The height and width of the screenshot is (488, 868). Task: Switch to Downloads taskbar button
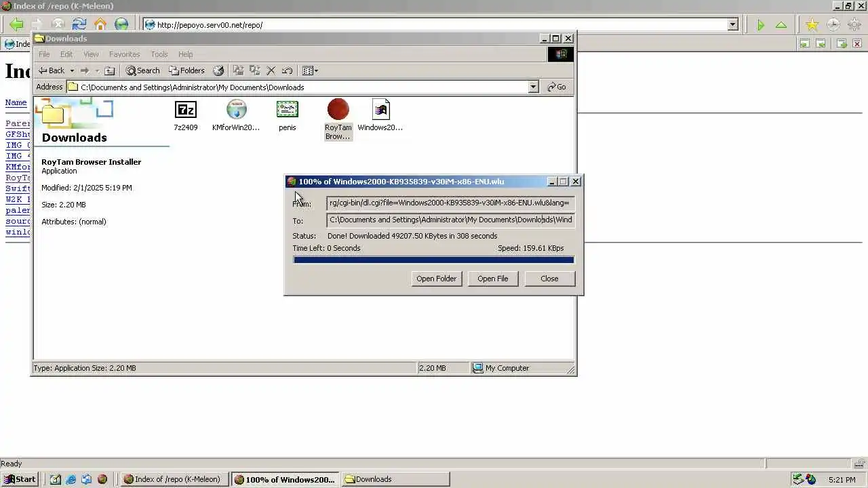click(x=395, y=479)
